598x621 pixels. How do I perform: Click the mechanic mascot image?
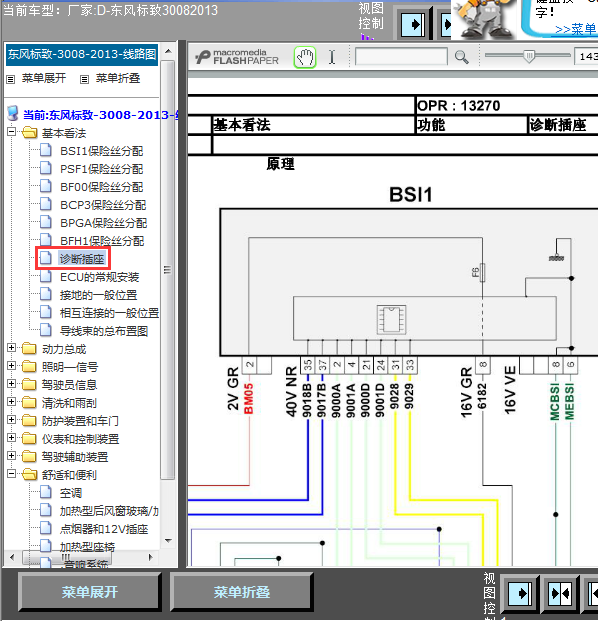483,19
